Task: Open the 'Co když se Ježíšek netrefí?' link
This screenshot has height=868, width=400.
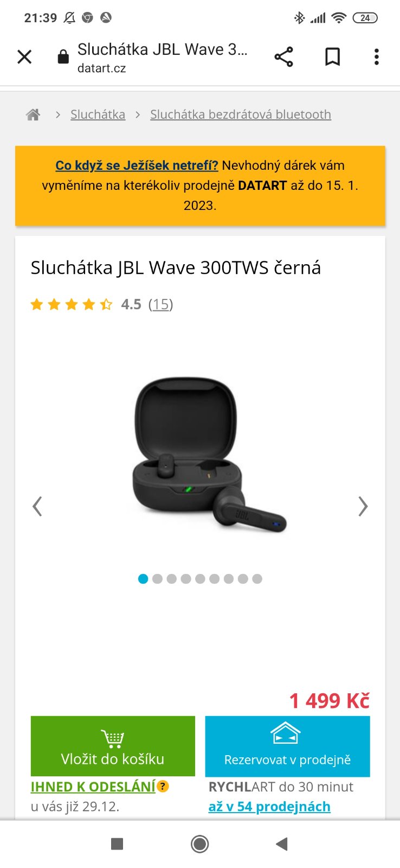Action: 137,165
